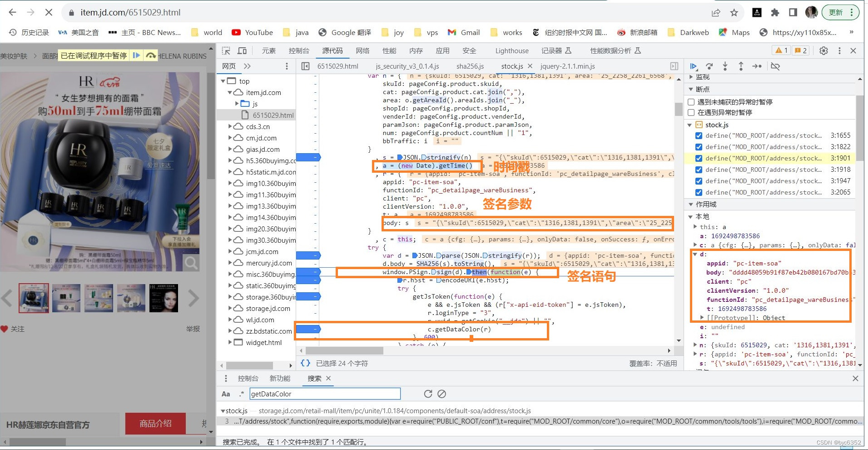Image resolution: width=868 pixels, height=450 pixels.
Task: Open the Lighthouse tab
Action: [x=512, y=51]
